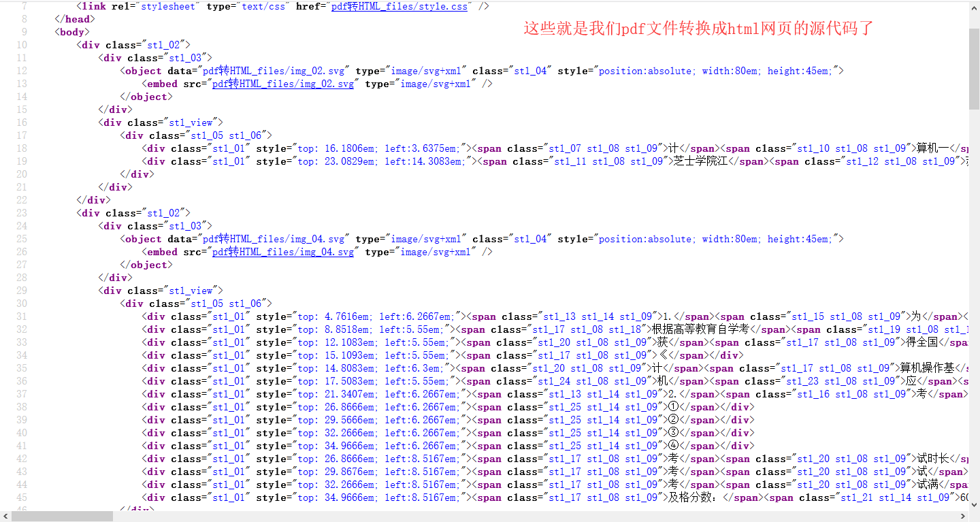
Task: Open img_04.svg link in line 25 object data
Action: point(275,239)
